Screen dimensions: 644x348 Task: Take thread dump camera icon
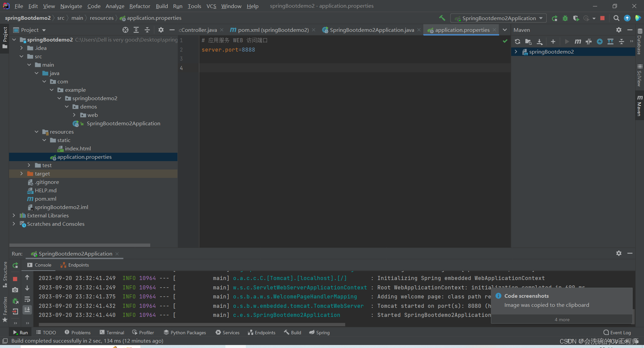pyautogui.click(x=15, y=290)
